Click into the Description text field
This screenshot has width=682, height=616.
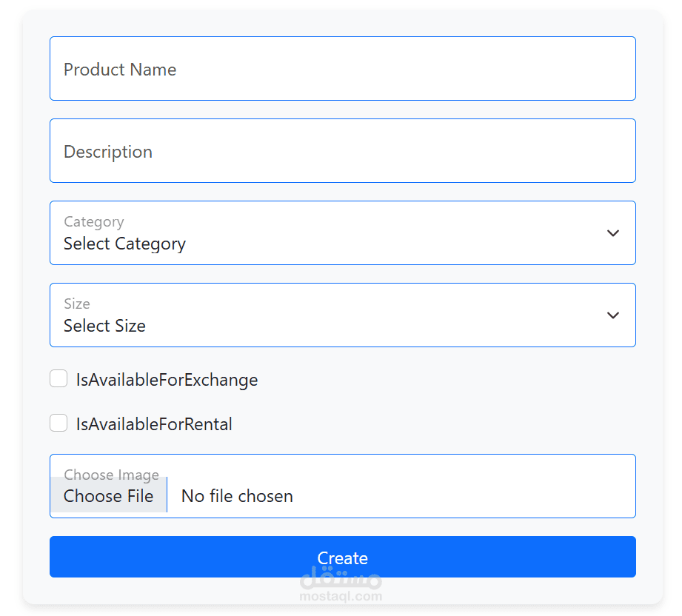click(x=342, y=151)
